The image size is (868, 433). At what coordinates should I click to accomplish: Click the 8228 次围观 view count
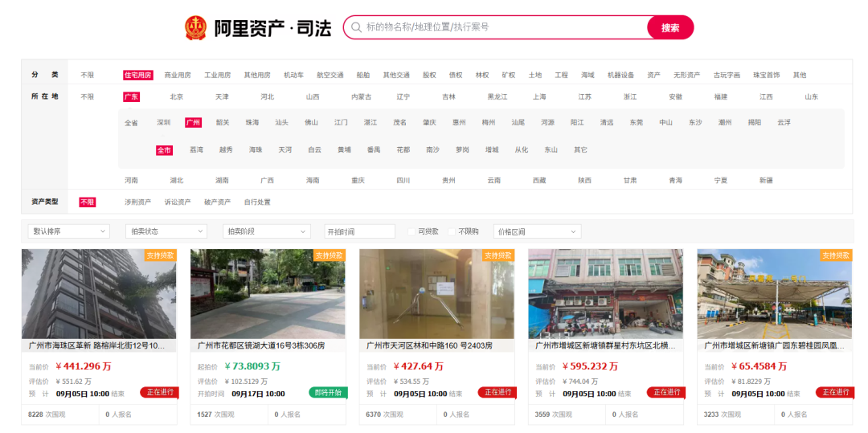coord(46,415)
